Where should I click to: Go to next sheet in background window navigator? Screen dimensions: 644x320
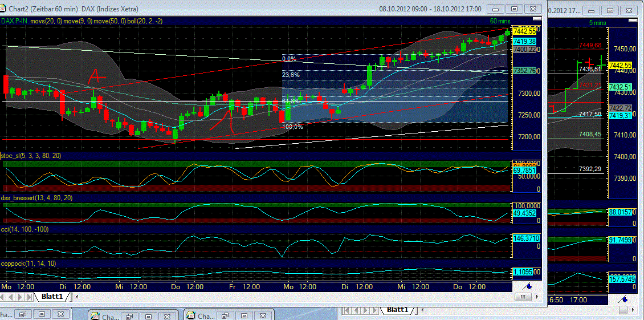[365, 310]
